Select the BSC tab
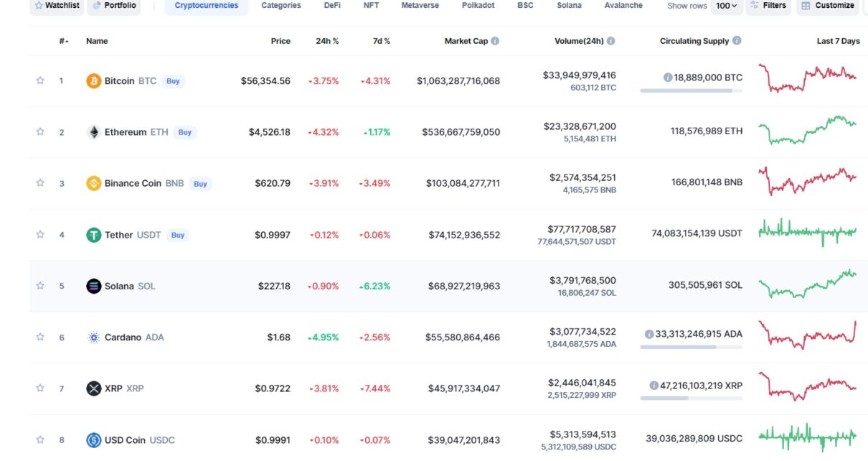Screen dimensions: 868x461 click(x=525, y=6)
